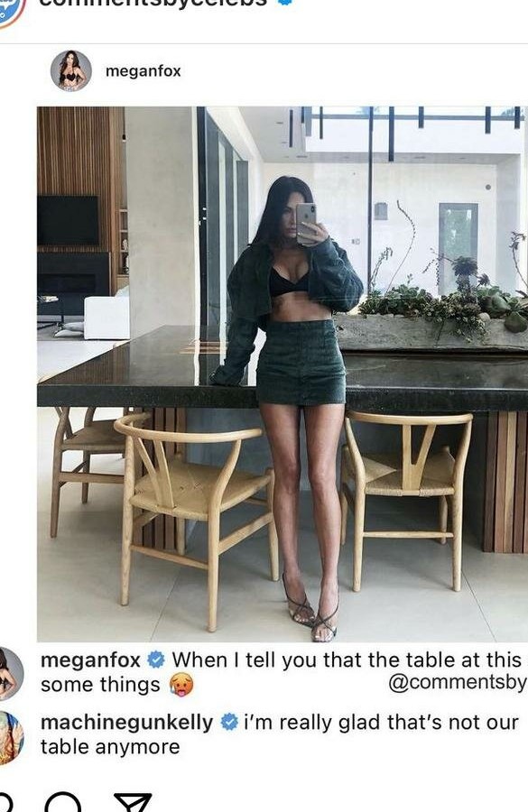Open meganfox's round avatar above the photo
Image resolution: width=528 pixels, height=812 pixels.
point(71,70)
